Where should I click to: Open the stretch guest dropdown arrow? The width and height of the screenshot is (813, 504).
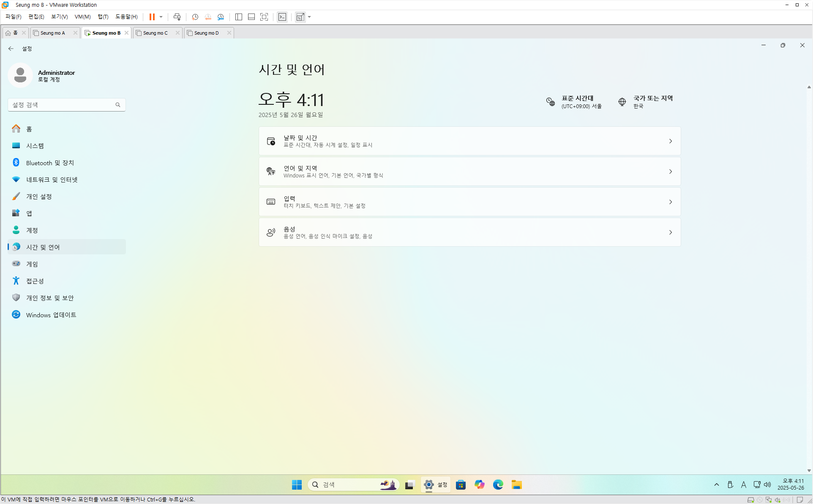309,17
